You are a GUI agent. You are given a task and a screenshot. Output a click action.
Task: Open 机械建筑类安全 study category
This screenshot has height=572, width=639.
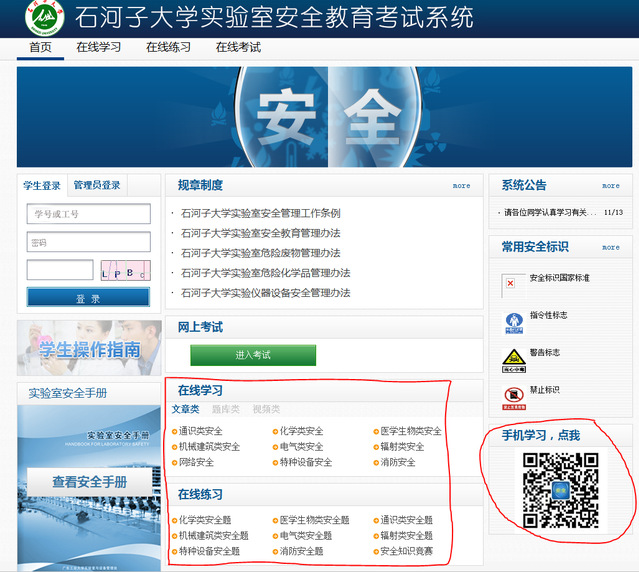coord(209,447)
